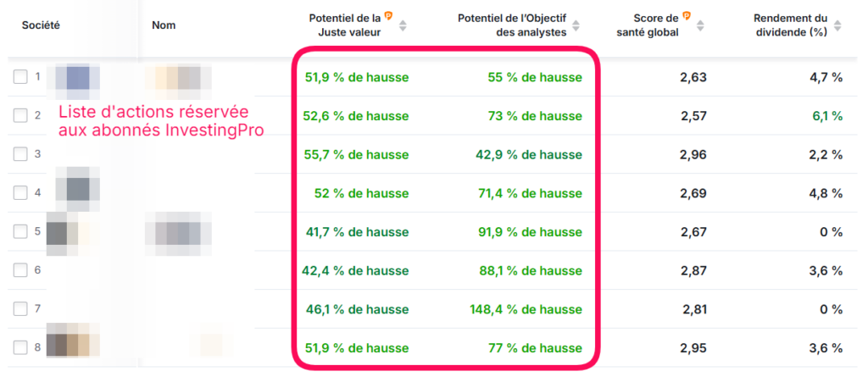The image size is (868, 377).
Task: Select the row 3 checkbox
Action: [20, 154]
